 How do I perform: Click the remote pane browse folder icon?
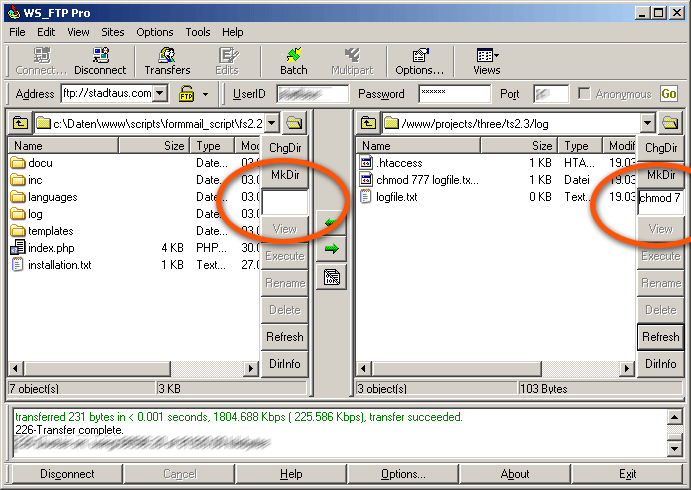670,123
